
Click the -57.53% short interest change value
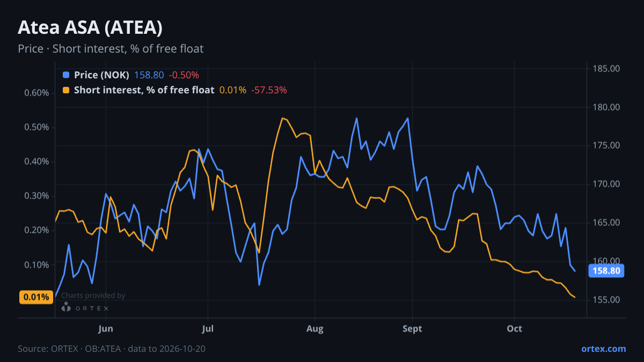(269, 90)
